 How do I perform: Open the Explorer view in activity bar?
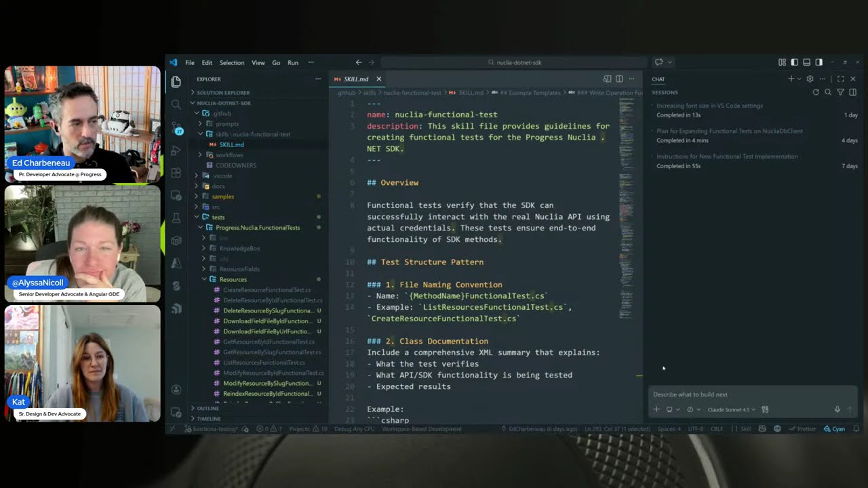[x=176, y=81]
